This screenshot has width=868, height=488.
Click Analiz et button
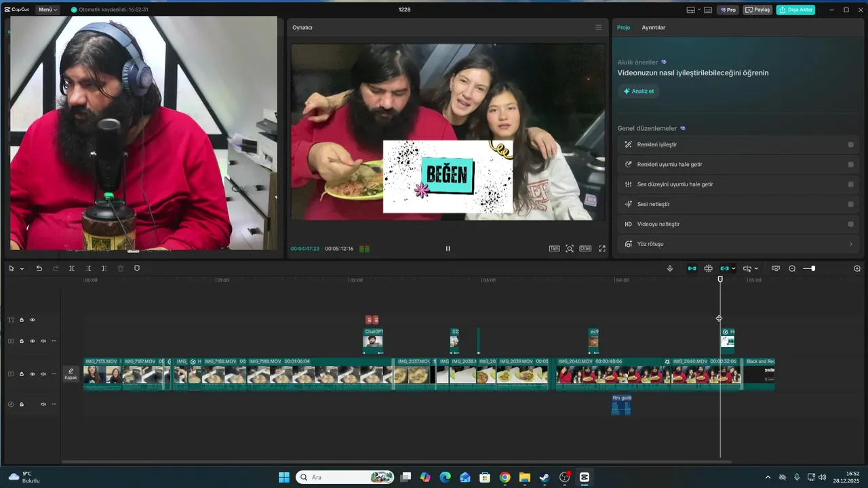639,91
